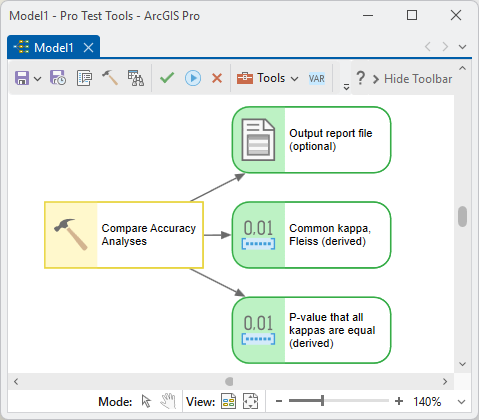Select the Output report file (optional) variable
479x420 pixels.
311,140
